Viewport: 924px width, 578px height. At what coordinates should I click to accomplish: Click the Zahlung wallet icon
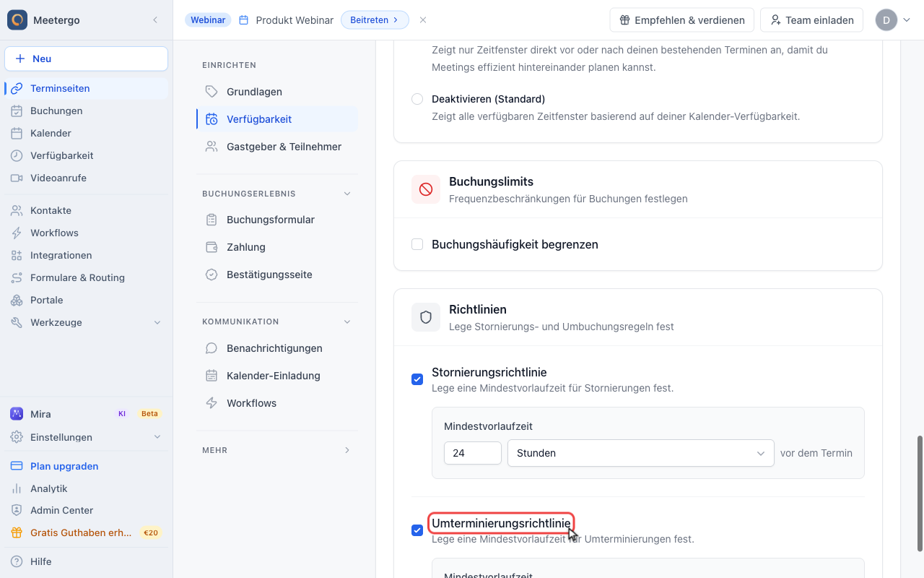pos(212,247)
